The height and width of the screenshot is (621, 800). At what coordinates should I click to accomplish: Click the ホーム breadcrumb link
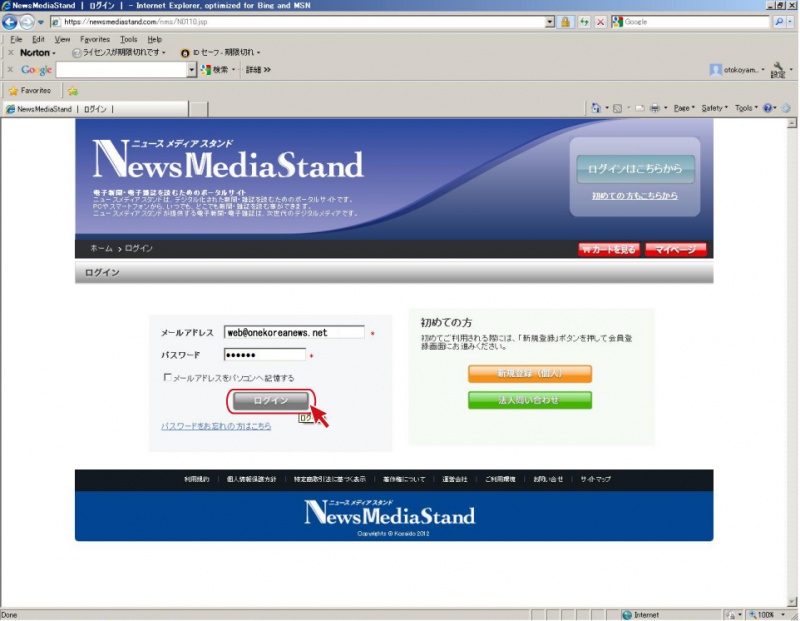click(x=101, y=249)
